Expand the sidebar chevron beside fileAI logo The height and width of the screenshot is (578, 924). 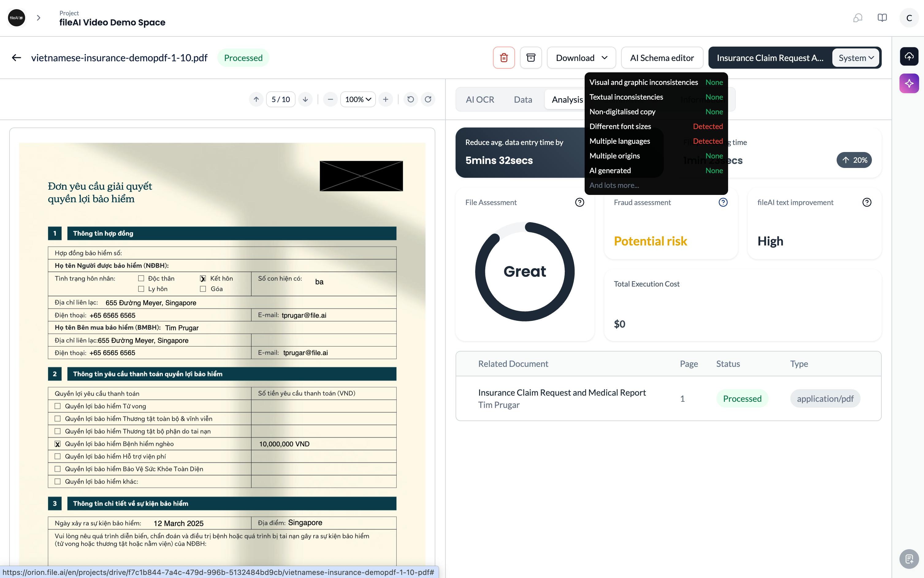click(x=38, y=18)
